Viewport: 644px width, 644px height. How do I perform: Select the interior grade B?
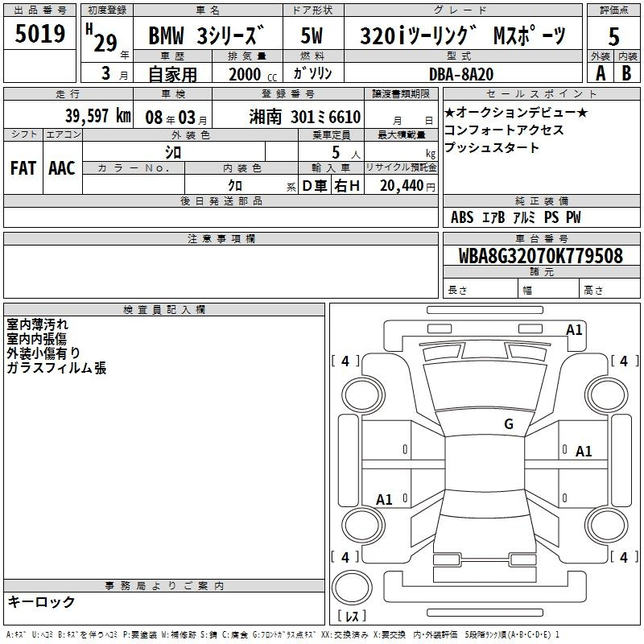point(627,73)
